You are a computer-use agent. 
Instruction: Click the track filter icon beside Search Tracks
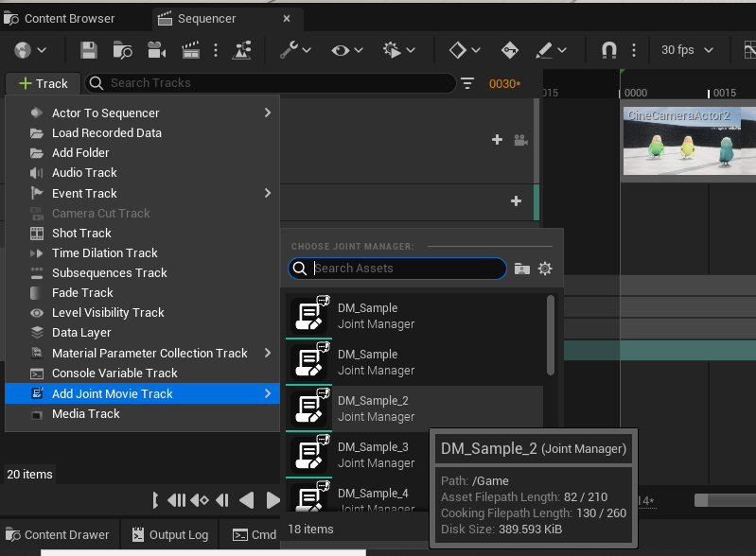click(x=467, y=83)
